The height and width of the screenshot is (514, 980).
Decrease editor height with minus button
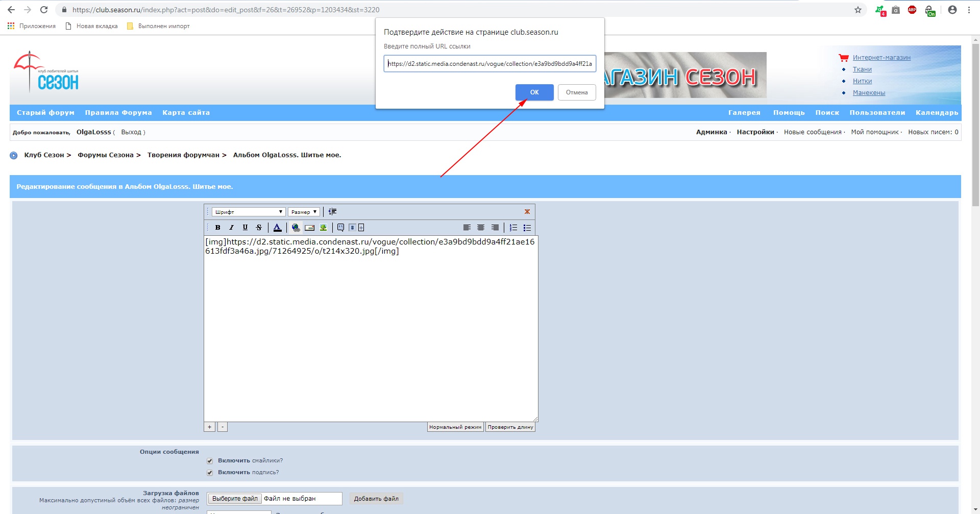click(223, 427)
